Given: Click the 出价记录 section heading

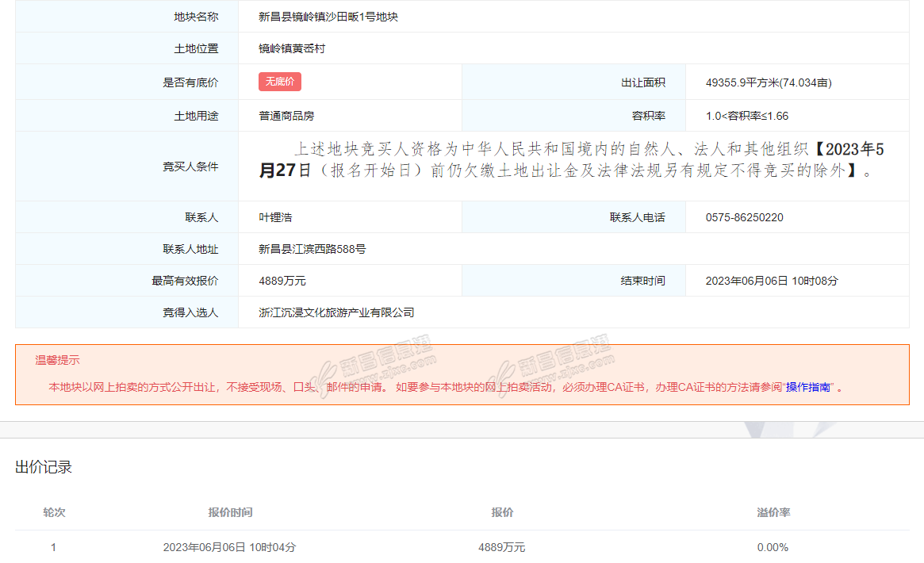Looking at the screenshot, I should point(44,468).
